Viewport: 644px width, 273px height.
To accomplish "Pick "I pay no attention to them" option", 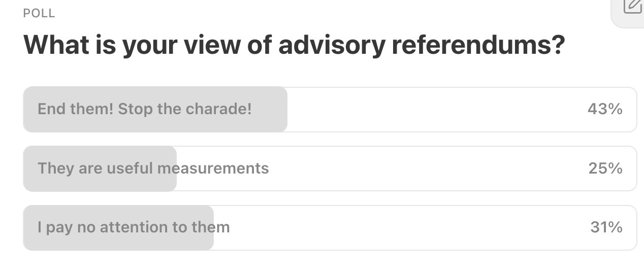I will click(x=330, y=227).
